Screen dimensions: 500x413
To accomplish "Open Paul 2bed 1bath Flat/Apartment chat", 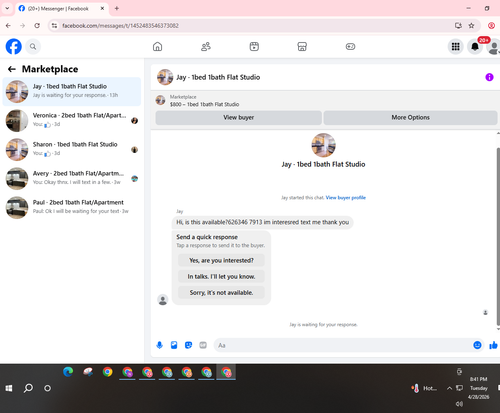I will tap(72, 207).
